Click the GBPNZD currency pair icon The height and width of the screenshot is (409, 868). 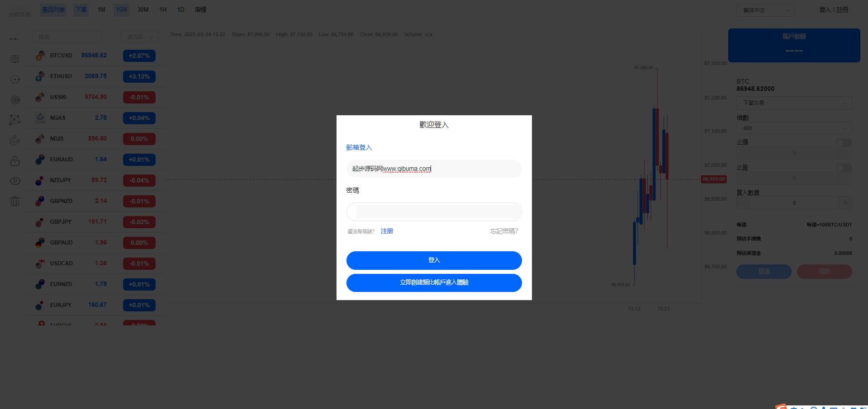pos(40,201)
